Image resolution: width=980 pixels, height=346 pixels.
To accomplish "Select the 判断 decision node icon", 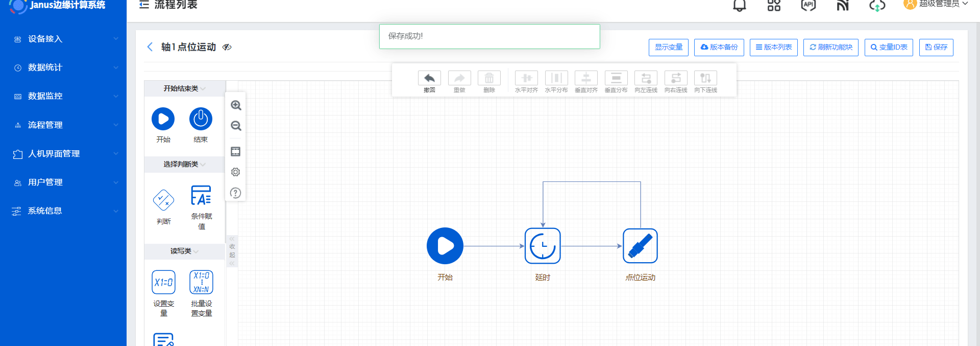I will [x=163, y=200].
